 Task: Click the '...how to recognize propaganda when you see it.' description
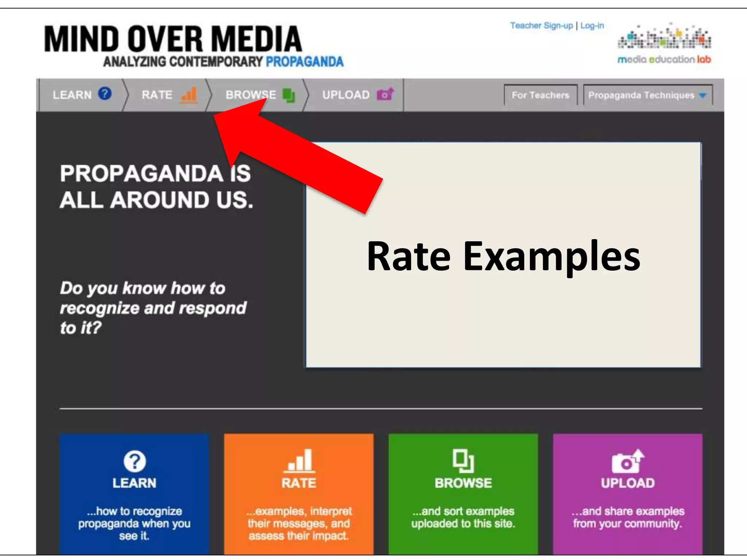[x=134, y=524]
